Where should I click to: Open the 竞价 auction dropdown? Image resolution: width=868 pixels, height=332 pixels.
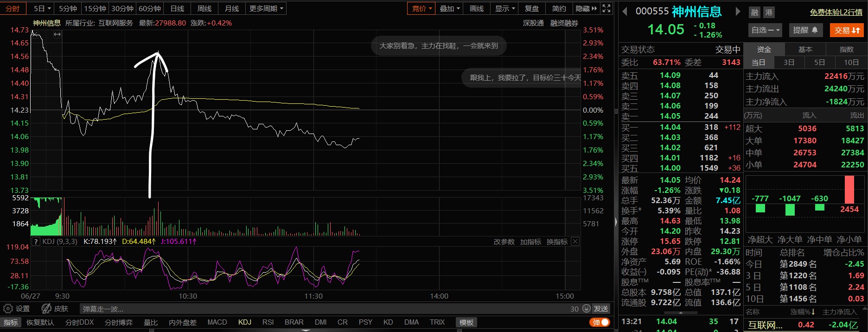coord(422,8)
